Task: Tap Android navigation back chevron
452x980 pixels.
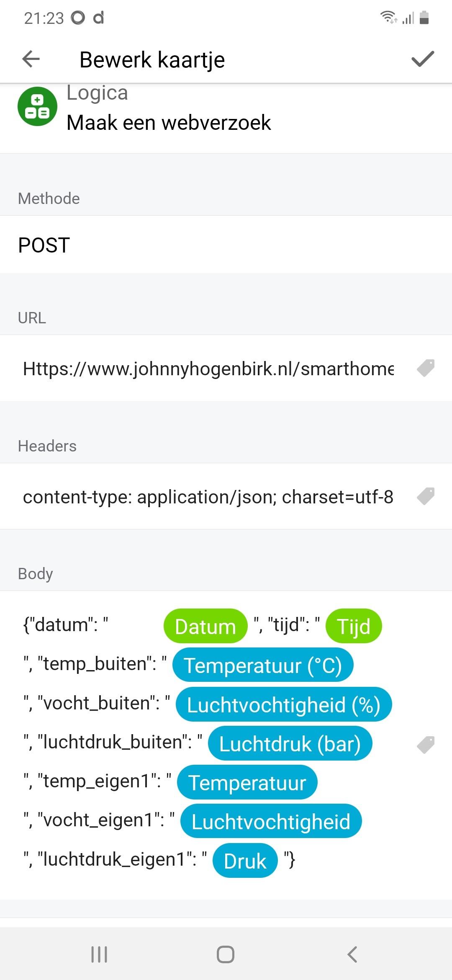Action: click(352, 954)
